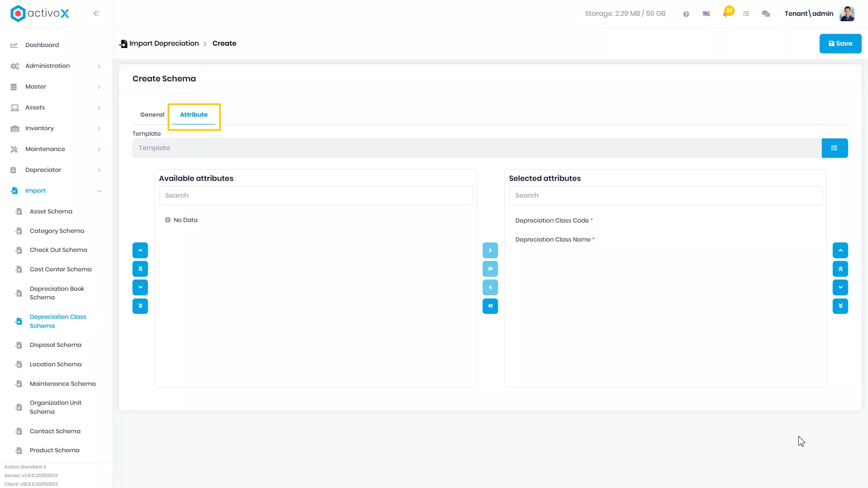Open Category Schema

(x=57, y=231)
